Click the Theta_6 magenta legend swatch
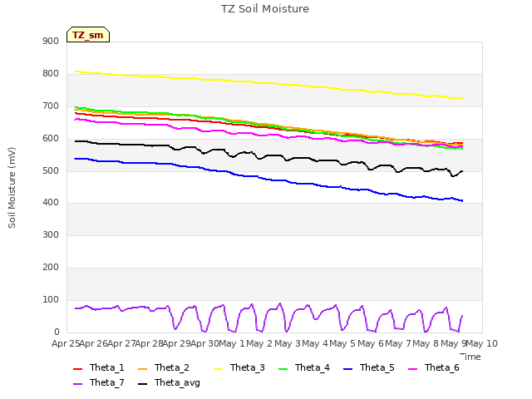532x399 pixels. tap(412, 369)
